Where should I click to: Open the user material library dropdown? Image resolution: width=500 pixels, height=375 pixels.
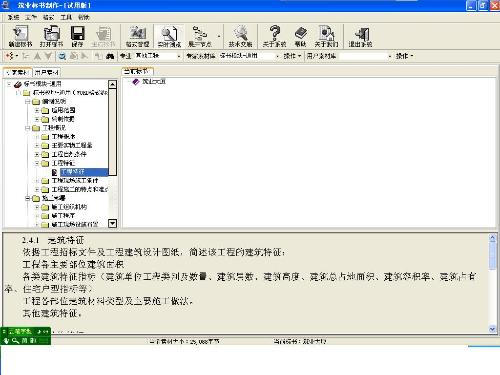click(390, 56)
